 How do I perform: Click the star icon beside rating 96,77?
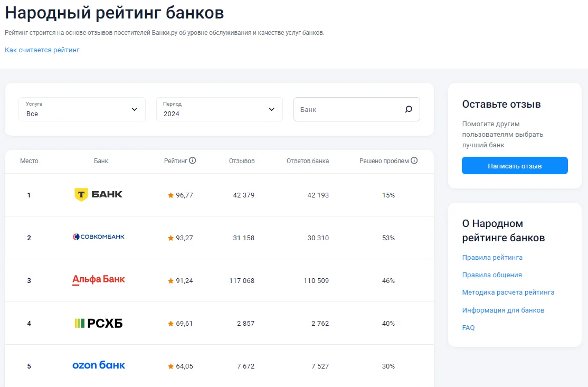(x=170, y=195)
